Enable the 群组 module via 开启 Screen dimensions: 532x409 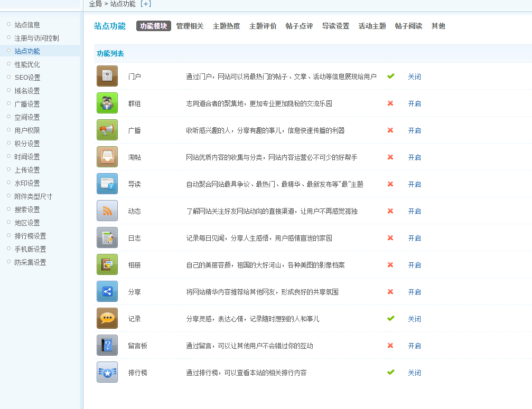tap(414, 103)
